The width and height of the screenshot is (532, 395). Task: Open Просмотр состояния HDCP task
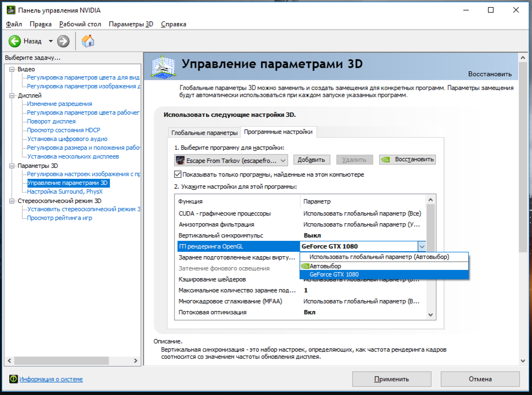click(x=64, y=130)
